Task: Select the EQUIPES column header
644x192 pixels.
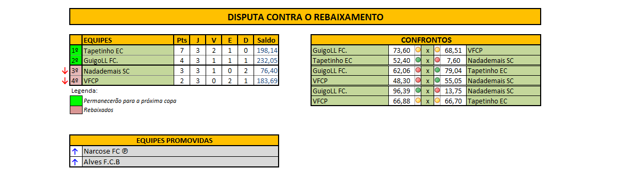Action: 128,40
